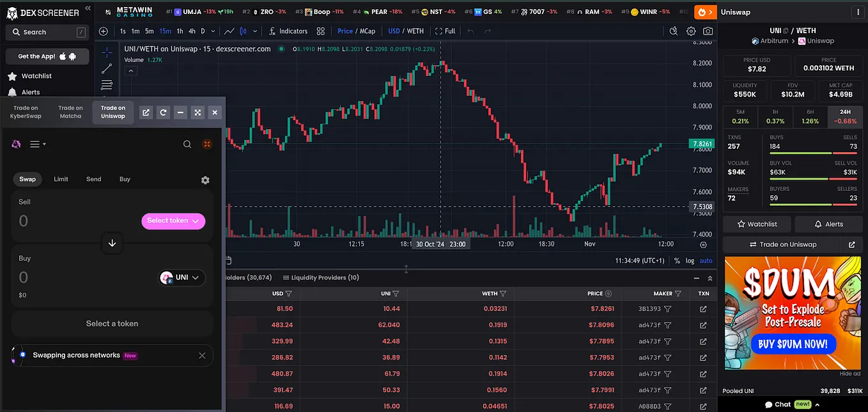The width and height of the screenshot is (868, 412).
Task: Select the 6H price change stat
Action: (x=810, y=117)
